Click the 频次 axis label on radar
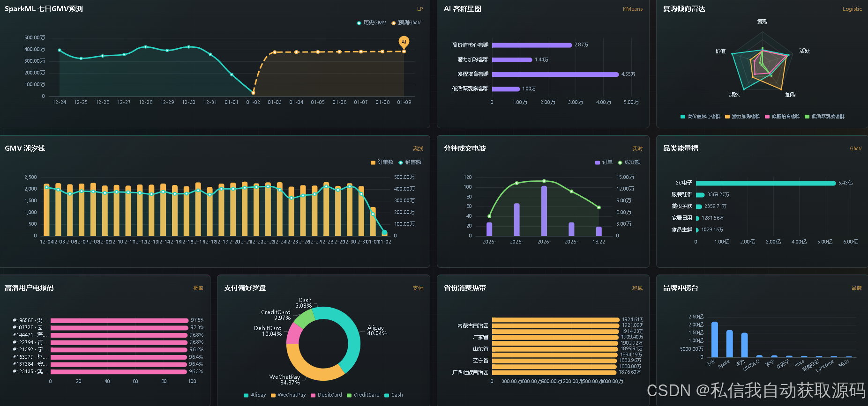Screen dimensions: 868x406 tap(734, 95)
